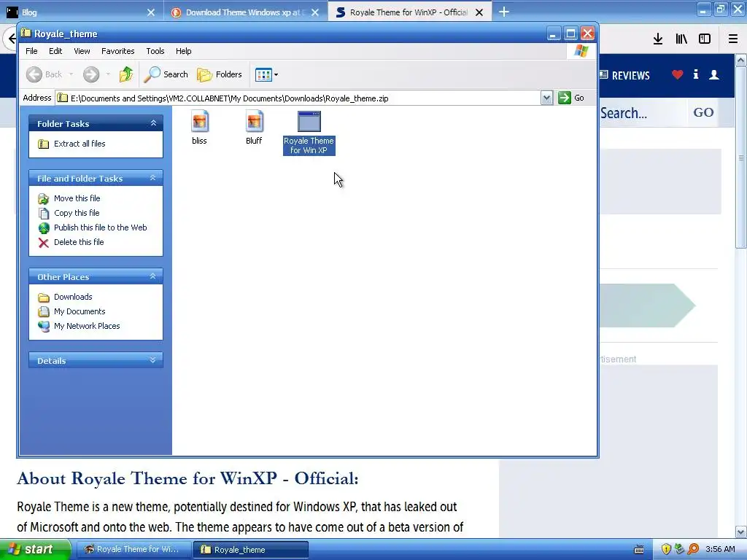Open the File menu
The image size is (747, 560).
coord(31,51)
